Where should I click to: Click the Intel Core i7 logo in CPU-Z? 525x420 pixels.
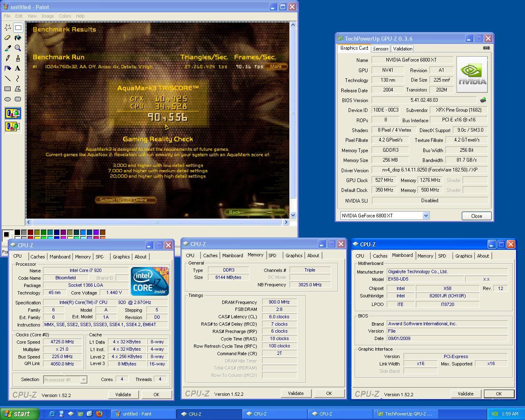tap(150, 281)
